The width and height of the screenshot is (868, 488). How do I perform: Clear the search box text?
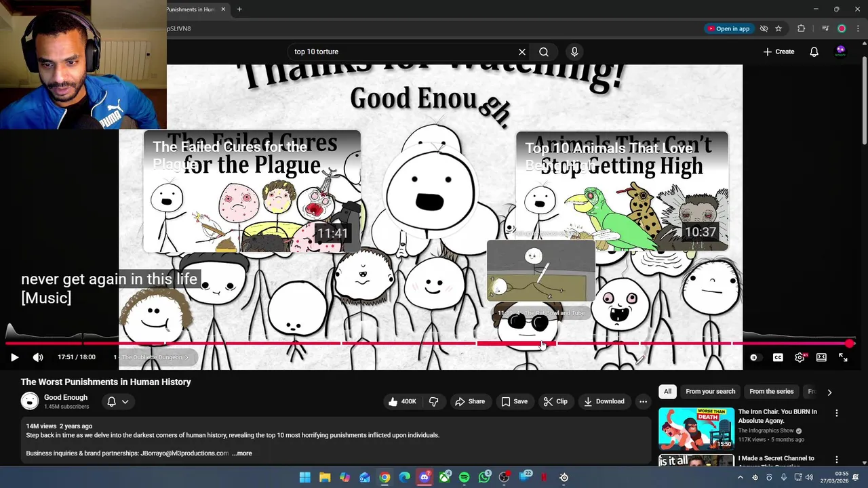tap(522, 52)
